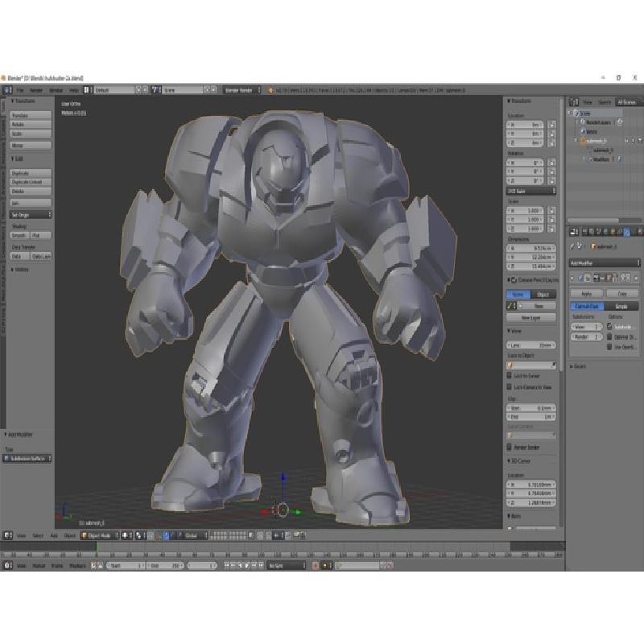
Task: Adjust the Clip Start value slider
Action: coord(531,408)
